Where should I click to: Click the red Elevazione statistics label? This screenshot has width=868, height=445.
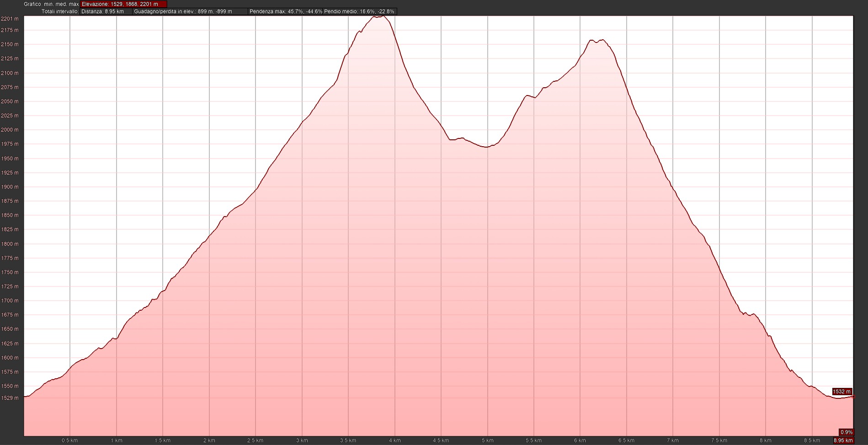123,4
